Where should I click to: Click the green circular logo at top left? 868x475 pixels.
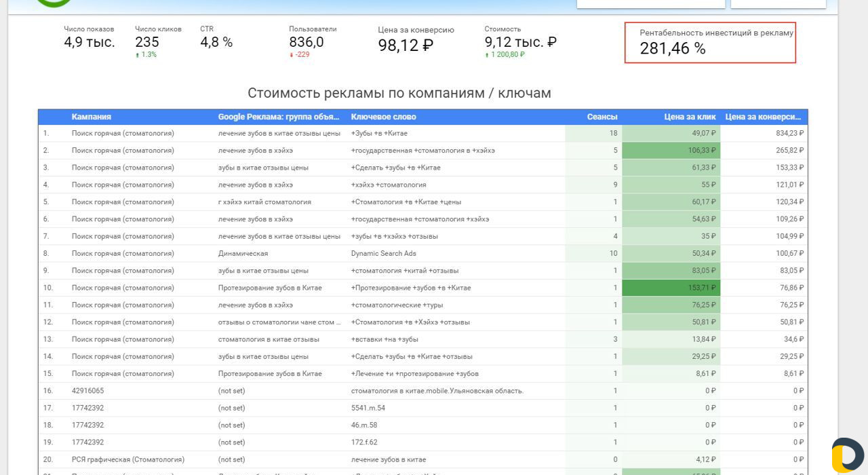coord(54,2)
